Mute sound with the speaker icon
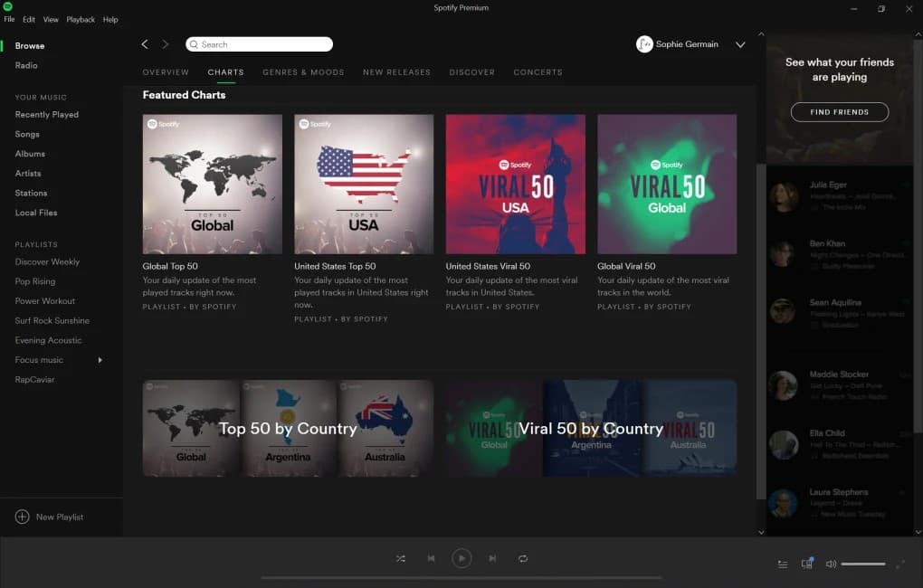 click(831, 563)
